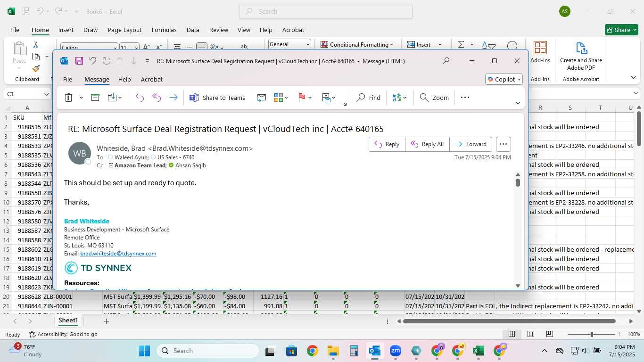Open the Acrobat tab in the message window
Screen dimensions: 644x362
[152, 79]
